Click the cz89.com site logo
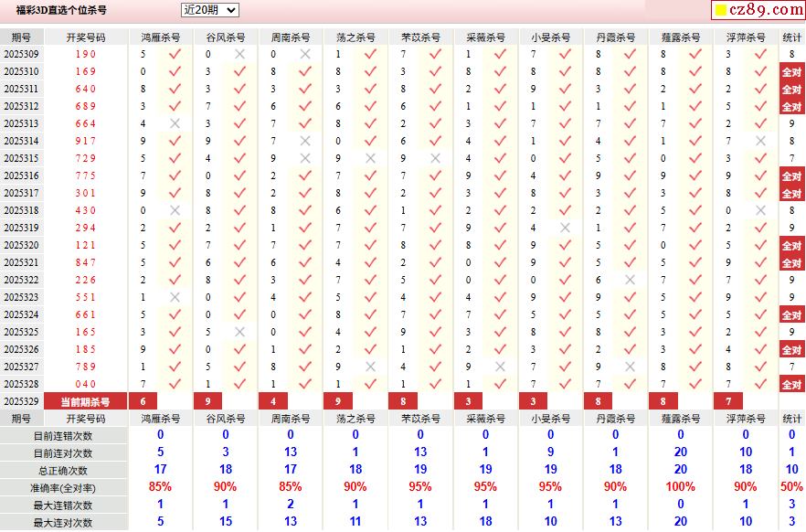Viewport: 806px width, 532px height. coord(758,10)
